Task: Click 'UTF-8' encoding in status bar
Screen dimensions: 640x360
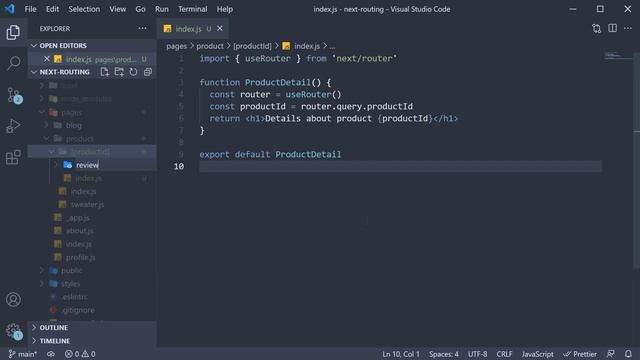Action: [x=478, y=354]
